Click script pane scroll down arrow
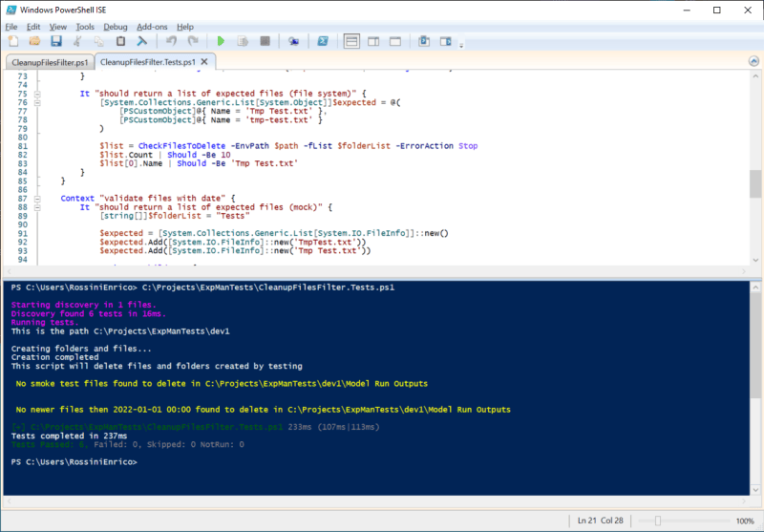The height and width of the screenshot is (532, 764). tap(754, 260)
